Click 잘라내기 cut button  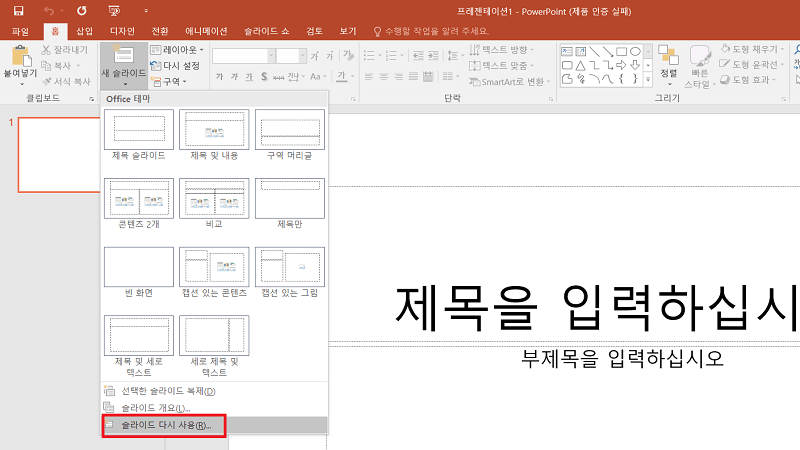point(65,49)
